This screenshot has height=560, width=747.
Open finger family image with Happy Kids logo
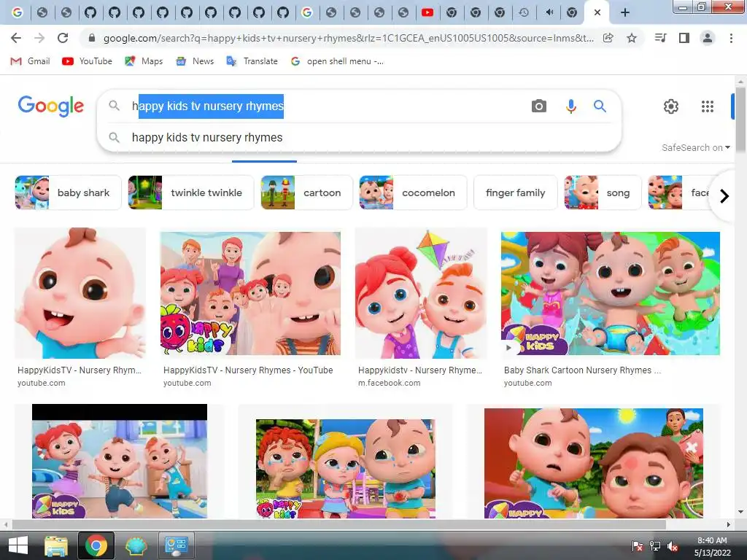[x=251, y=293]
